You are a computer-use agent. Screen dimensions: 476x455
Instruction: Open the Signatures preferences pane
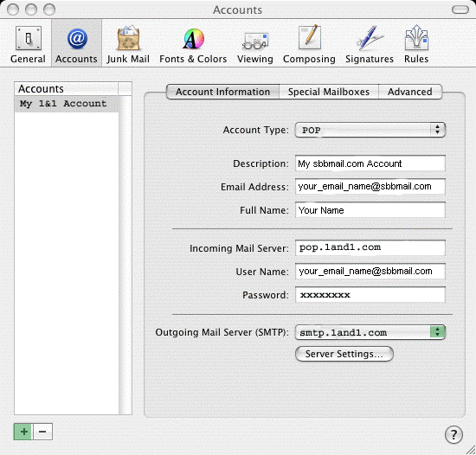pos(370,44)
